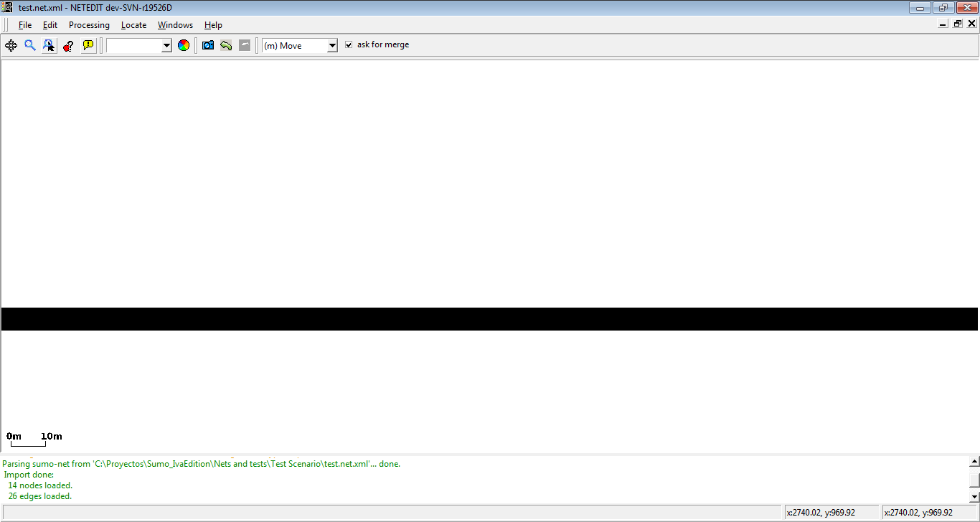This screenshot has width=980, height=522.
Task: Click the red question mark icon
Action: 68,45
